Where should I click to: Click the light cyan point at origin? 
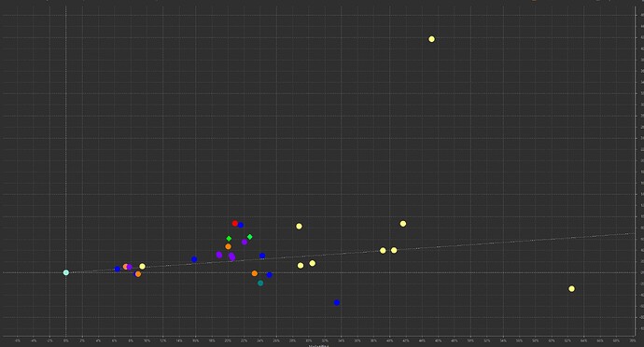pos(65,272)
